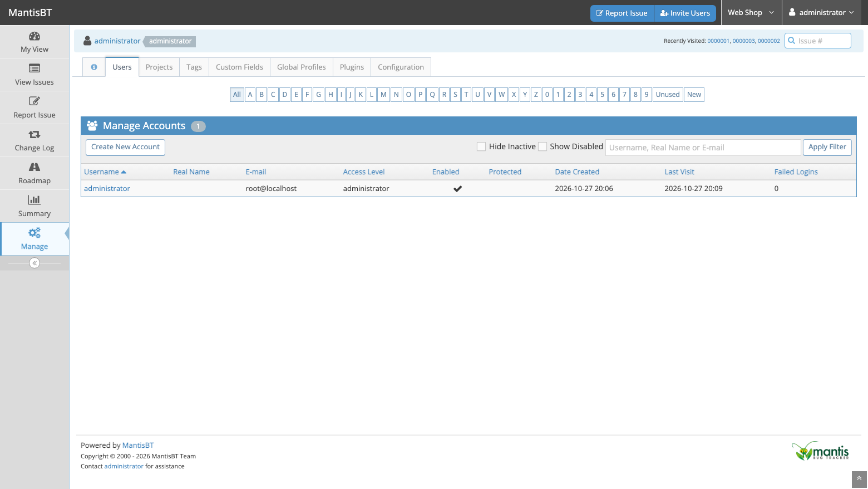Image resolution: width=868 pixels, height=489 pixels.
Task: Filter accounts by letter A
Action: click(250, 95)
